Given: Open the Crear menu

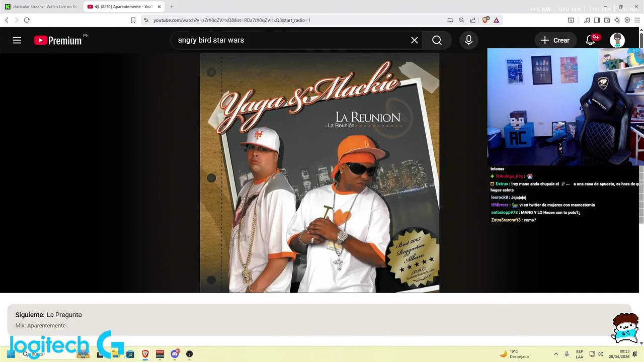Looking at the screenshot, I should 555,40.
